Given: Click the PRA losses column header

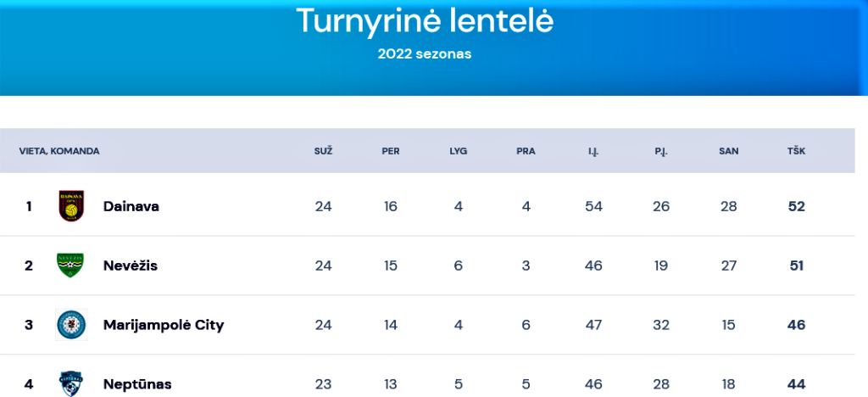Looking at the screenshot, I should coord(526,151).
